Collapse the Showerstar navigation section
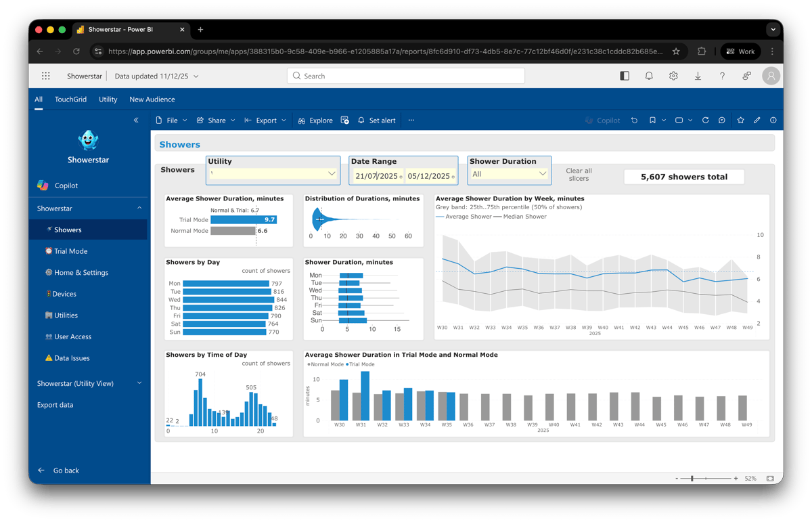 coord(140,208)
